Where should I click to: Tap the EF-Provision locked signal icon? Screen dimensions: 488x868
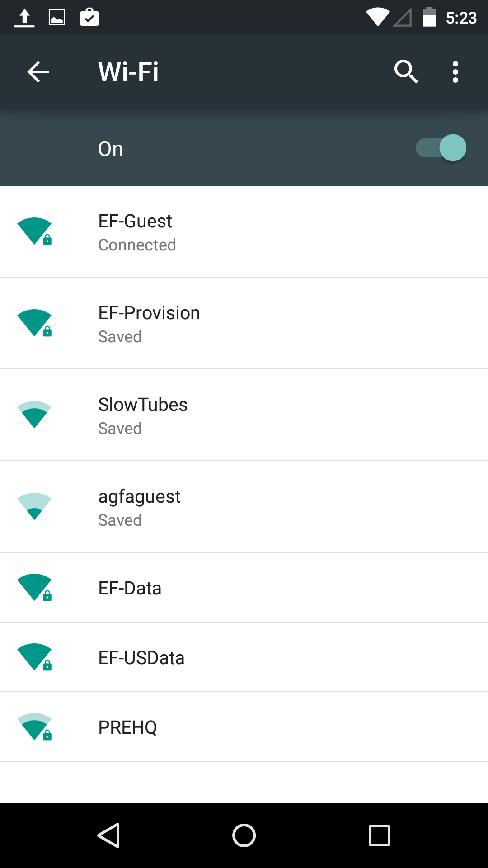(x=35, y=323)
